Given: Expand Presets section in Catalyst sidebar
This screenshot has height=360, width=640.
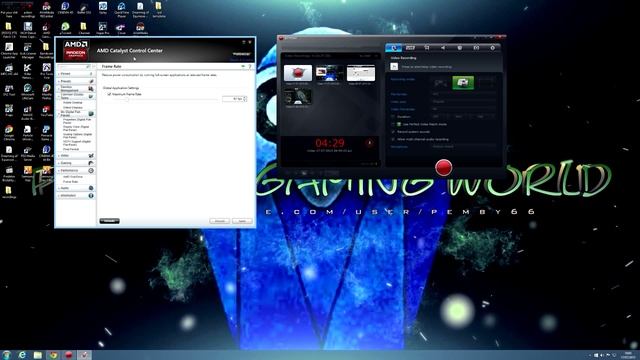Looking at the screenshot, I should pos(76,81).
